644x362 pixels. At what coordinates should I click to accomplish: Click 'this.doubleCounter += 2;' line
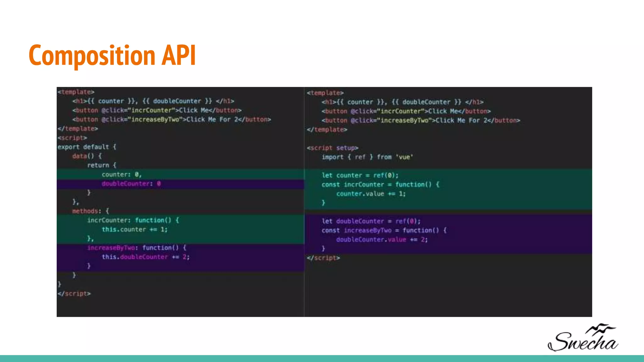[x=146, y=257]
